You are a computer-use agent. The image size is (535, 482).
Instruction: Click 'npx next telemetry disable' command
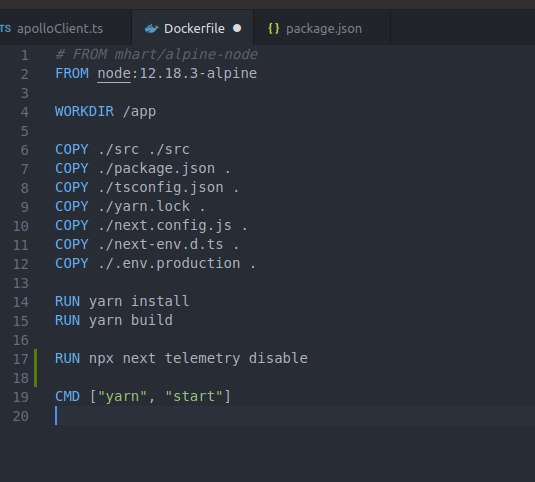tap(198, 359)
